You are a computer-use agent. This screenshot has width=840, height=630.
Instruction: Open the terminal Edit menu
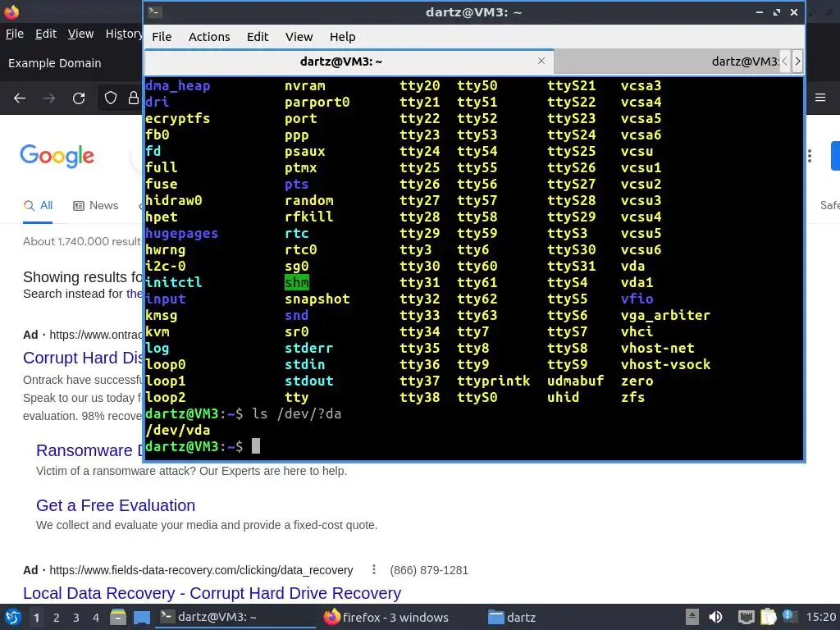pos(257,36)
